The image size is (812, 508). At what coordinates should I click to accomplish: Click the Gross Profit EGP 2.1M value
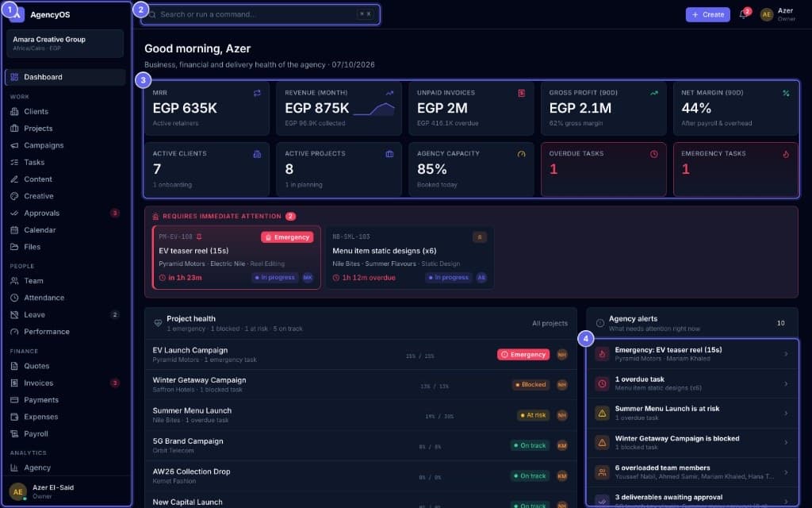point(580,108)
